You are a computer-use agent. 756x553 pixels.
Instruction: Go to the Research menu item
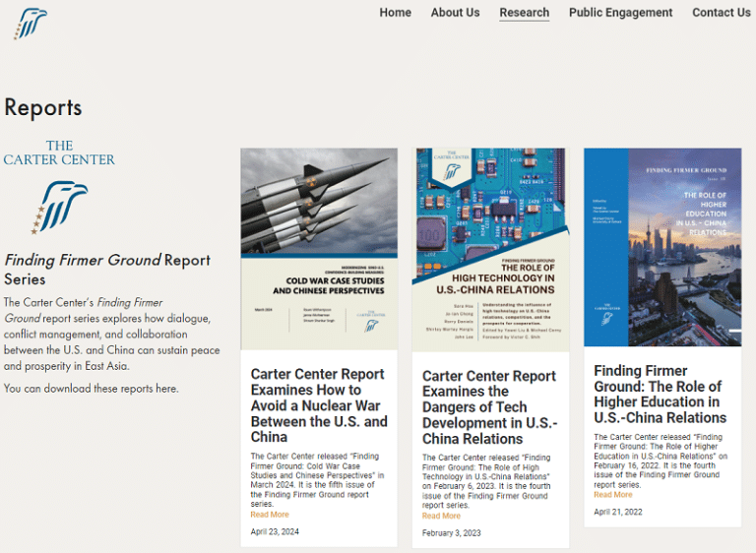click(524, 13)
